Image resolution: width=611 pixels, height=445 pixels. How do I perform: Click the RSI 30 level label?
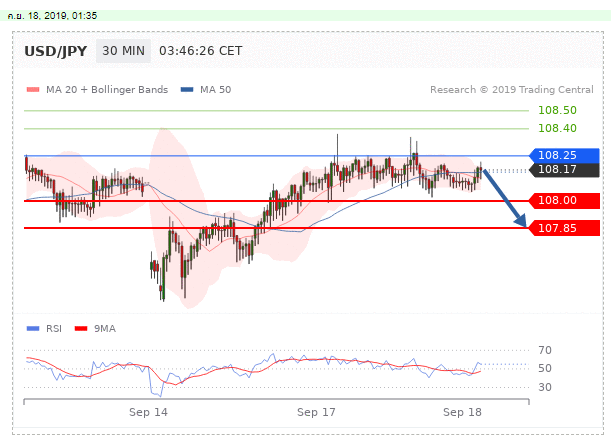pos(545,387)
